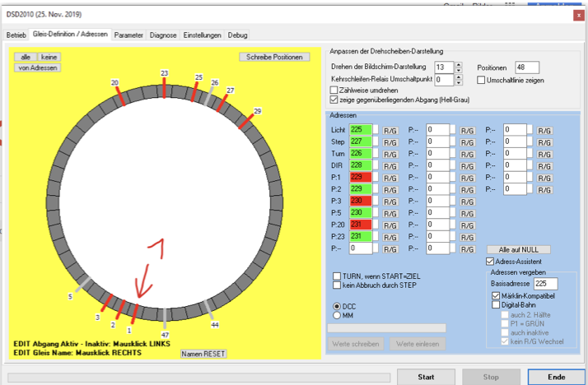
Task: Click the R/G button next to Licht
Action: (x=392, y=130)
